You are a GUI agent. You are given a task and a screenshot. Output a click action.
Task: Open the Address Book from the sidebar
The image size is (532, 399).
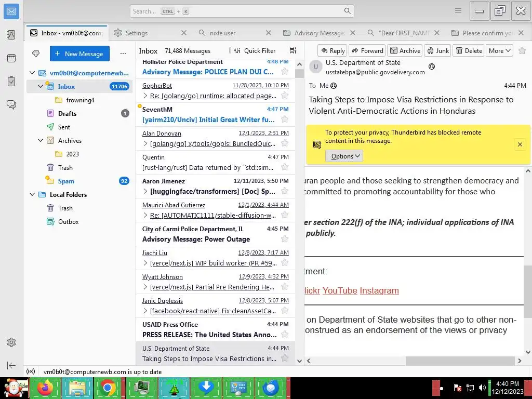[x=11, y=35]
